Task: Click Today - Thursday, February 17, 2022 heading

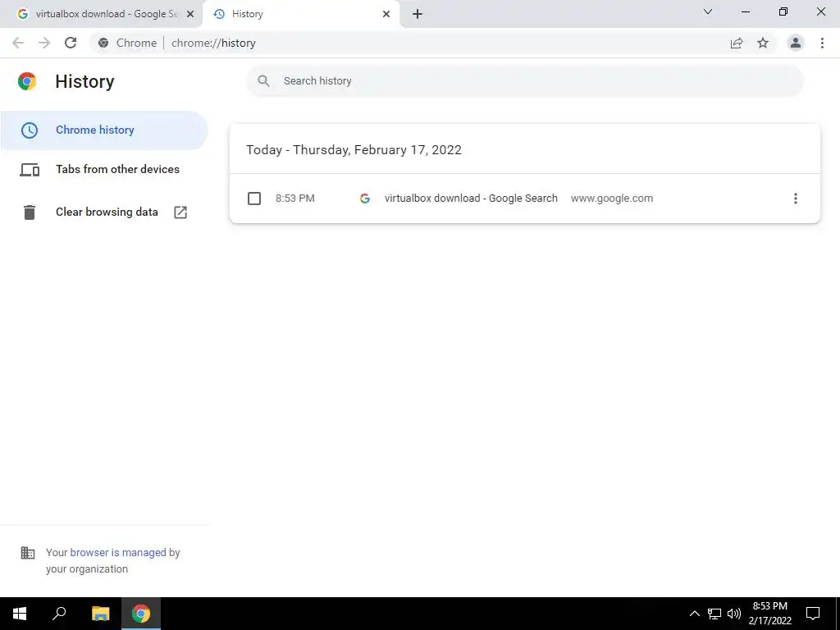Action: click(x=354, y=149)
